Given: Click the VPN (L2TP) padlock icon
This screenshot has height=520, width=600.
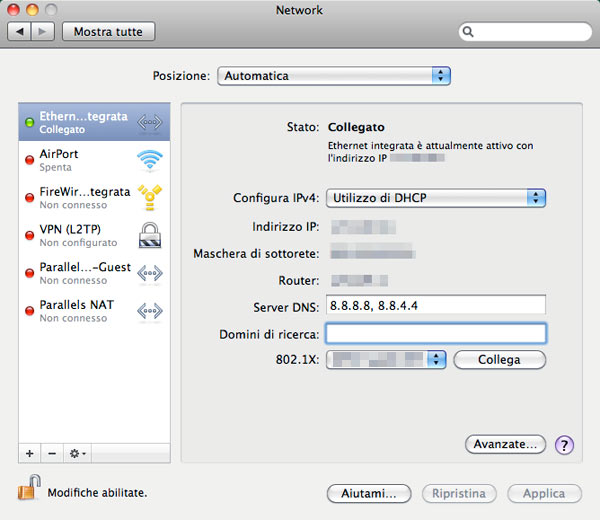Looking at the screenshot, I should pyautogui.click(x=149, y=234).
